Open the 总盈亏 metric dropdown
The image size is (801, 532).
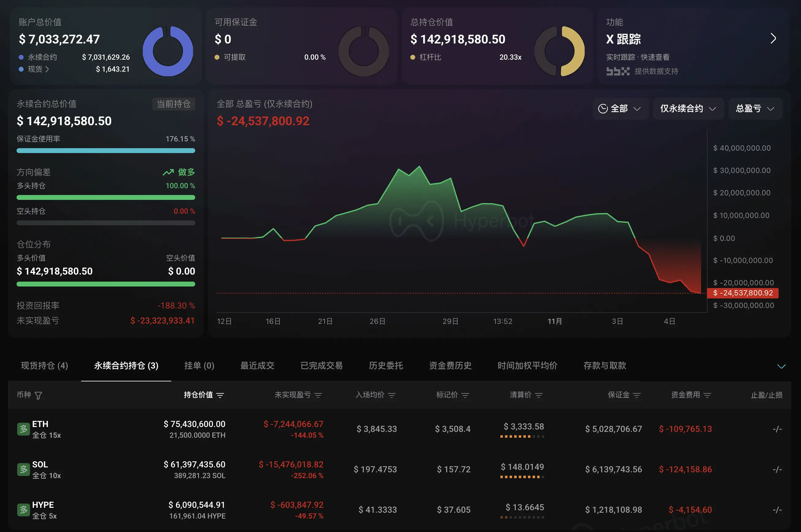[x=755, y=109]
